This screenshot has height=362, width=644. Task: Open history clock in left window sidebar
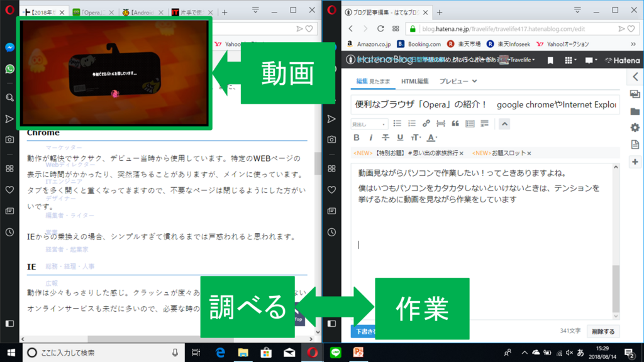pos(10,233)
